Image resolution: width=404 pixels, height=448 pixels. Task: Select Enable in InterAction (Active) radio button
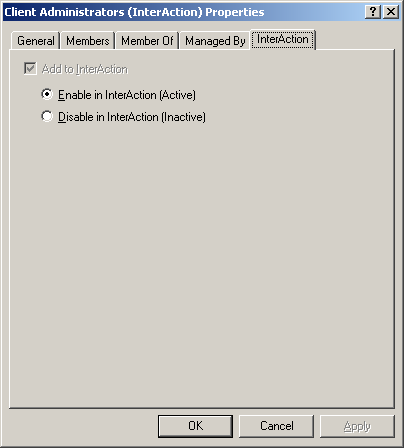tap(47, 95)
